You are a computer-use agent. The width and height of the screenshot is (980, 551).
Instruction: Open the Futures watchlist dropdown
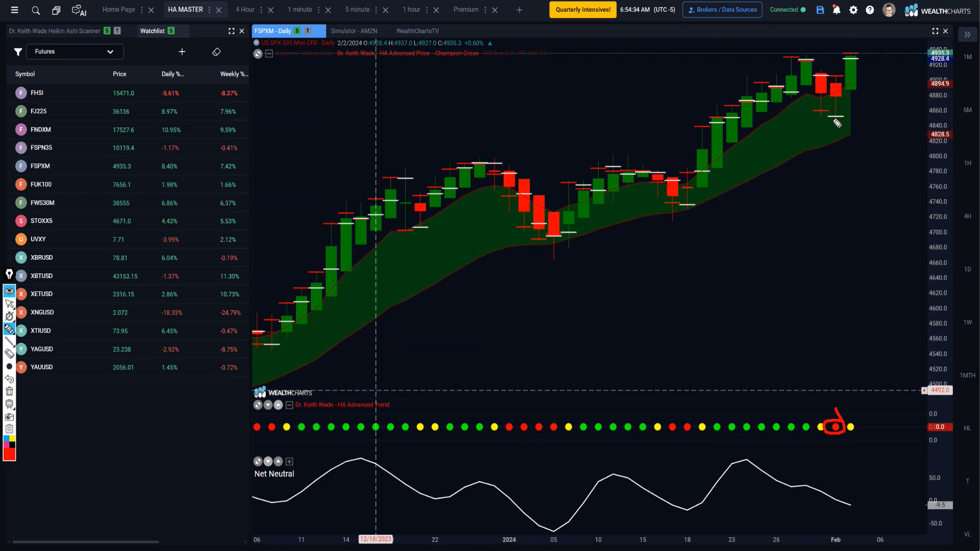75,52
